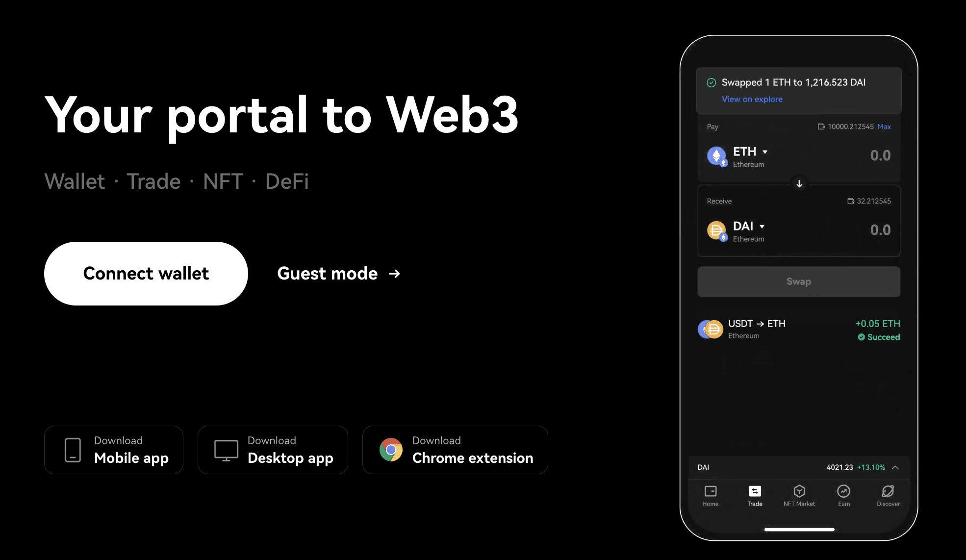
Task: Click the Pay amount input field
Action: (880, 155)
